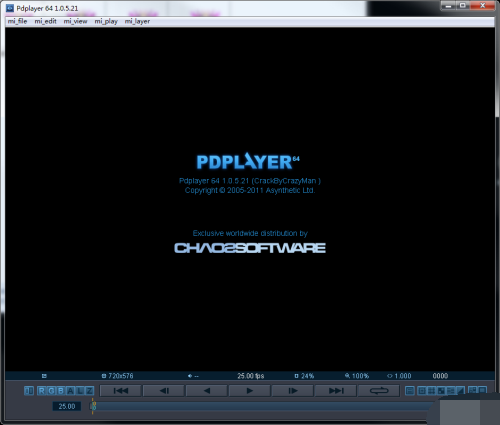This screenshot has height=425, width=500.
Task: Open the mi_layer menu
Action: point(137,21)
